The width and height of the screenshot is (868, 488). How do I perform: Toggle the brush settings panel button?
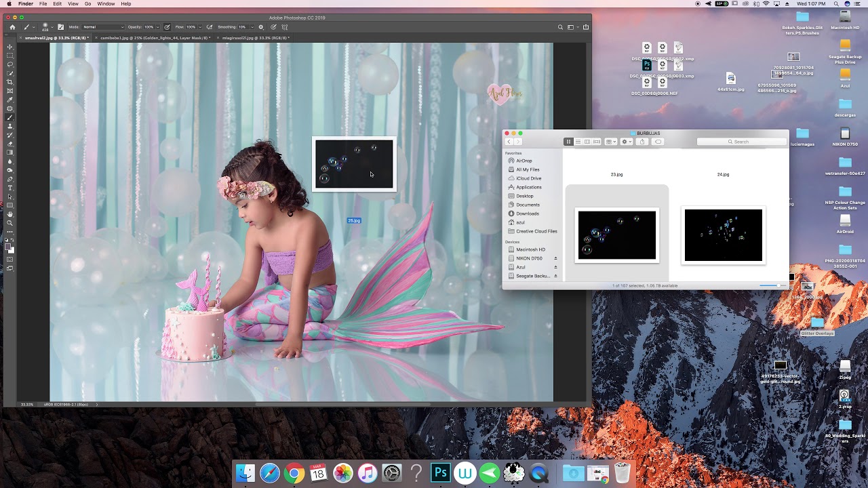click(61, 27)
